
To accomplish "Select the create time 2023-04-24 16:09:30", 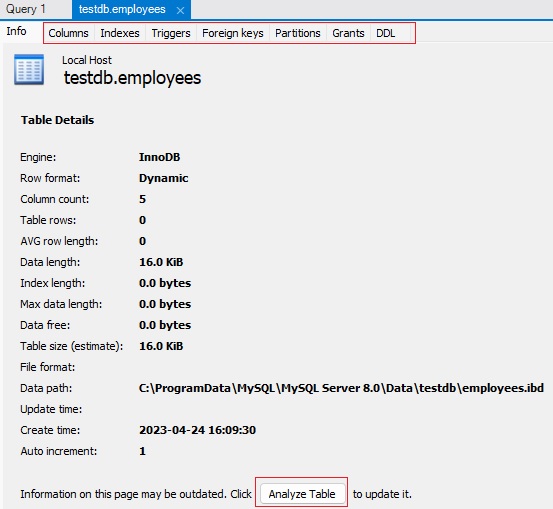I will (198, 430).
